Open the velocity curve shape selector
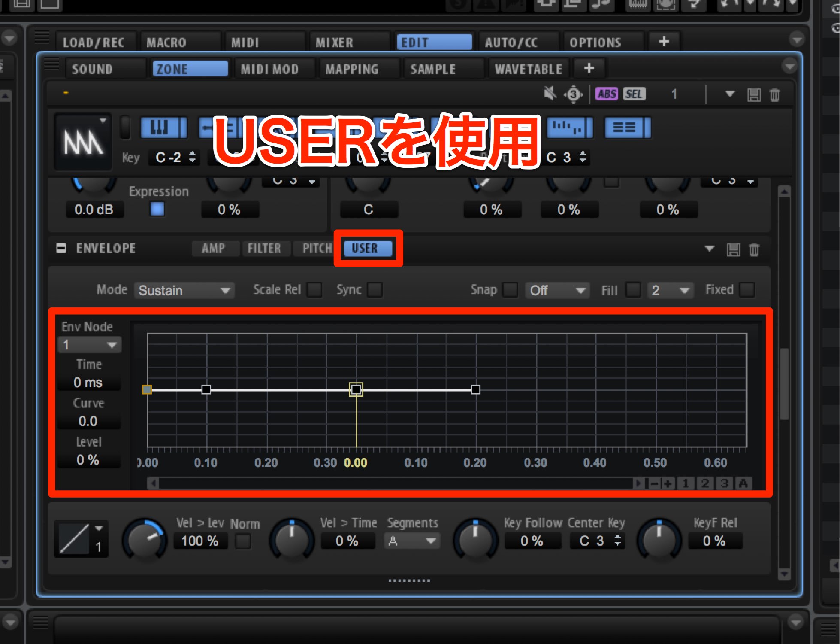Screen dimensions: 840x644 [81, 538]
